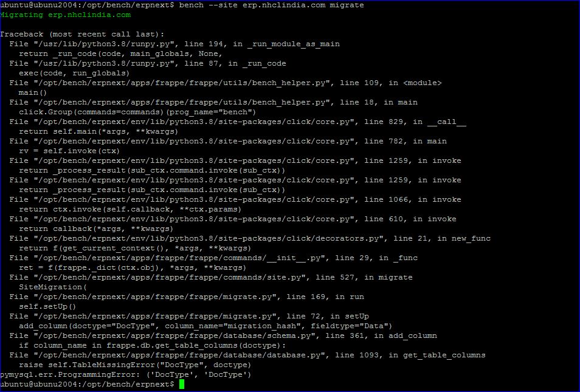Click the 'bench --site erp.nhclindia.com migrate' command line
Screen dimensions: 580x392
(x=182, y=5)
